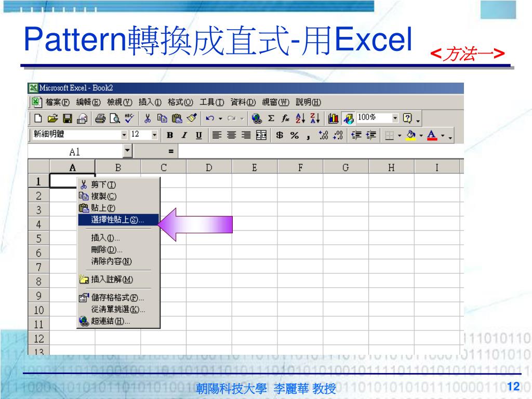Toggle Italic formatting
Viewport: 532px width, 399px height.
point(184,136)
